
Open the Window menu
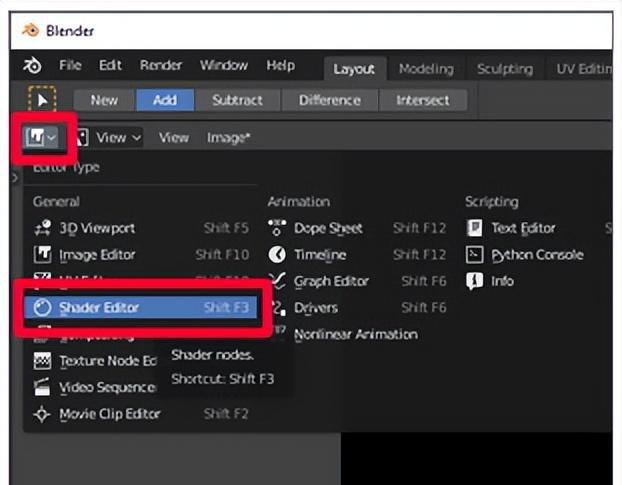tap(224, 65)
